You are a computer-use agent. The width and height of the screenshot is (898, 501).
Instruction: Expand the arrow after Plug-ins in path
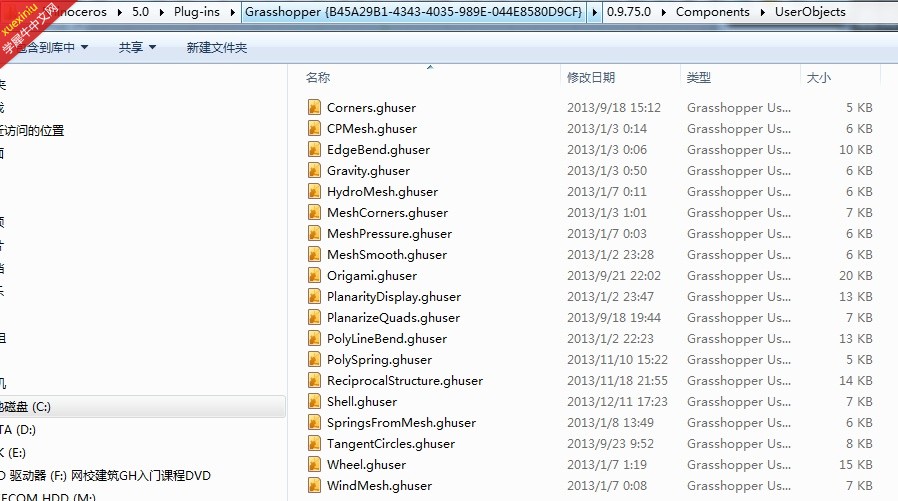(x=233, y=12)
